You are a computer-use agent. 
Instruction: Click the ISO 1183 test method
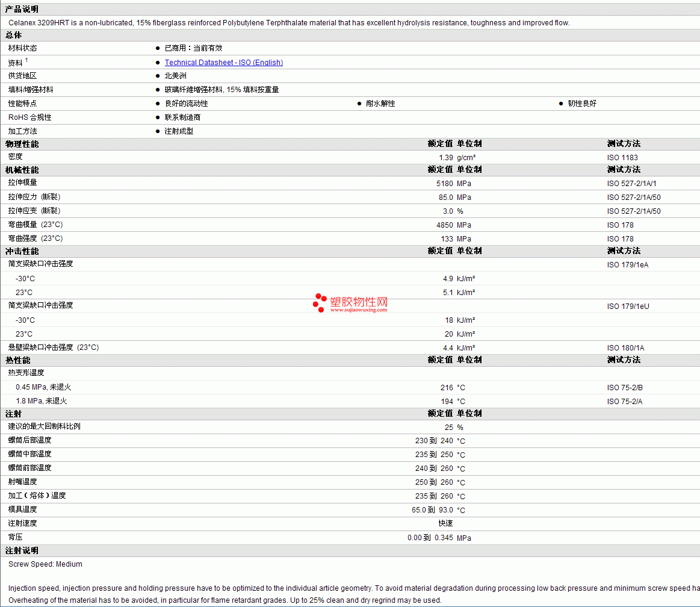(x=622, y=158)
